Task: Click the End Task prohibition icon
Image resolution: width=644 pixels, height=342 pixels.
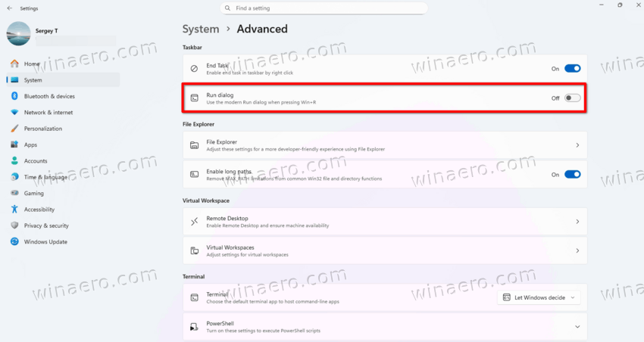Action: 194,69
